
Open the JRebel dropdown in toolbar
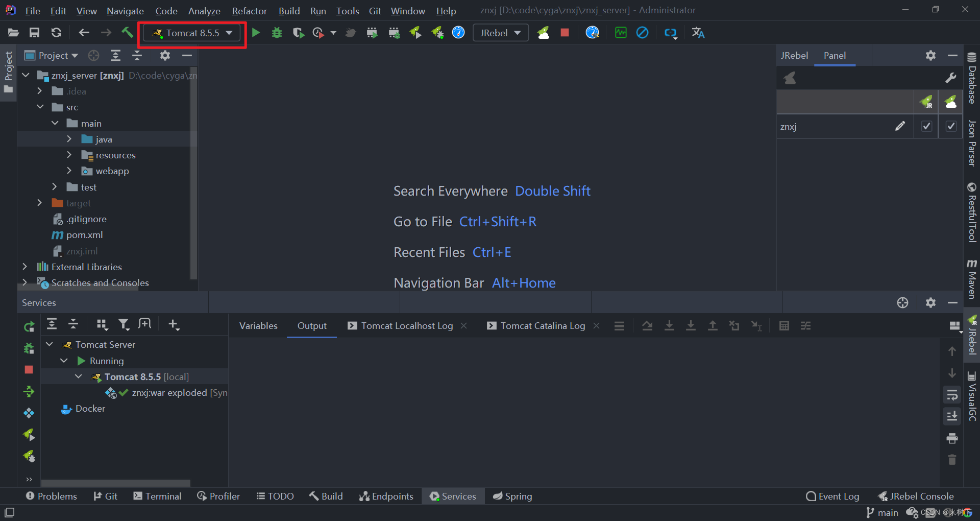pyautogui.click(x=500, y=33)
